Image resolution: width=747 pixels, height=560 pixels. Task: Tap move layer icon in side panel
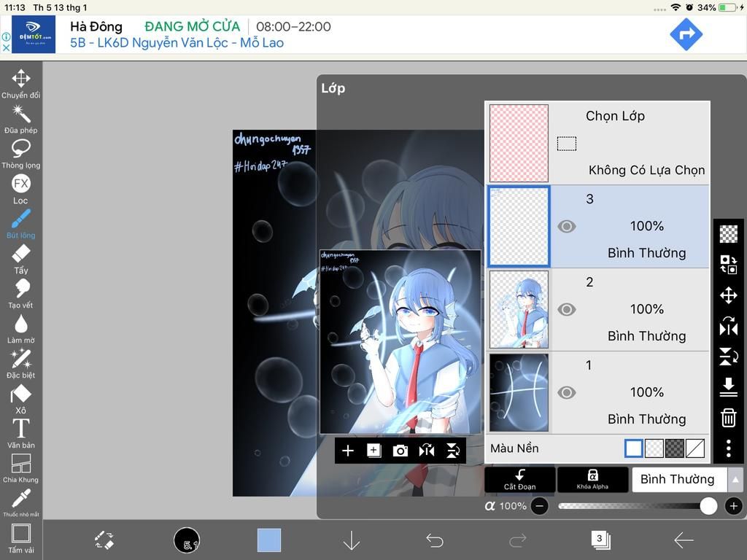click(x=729, y=295)
